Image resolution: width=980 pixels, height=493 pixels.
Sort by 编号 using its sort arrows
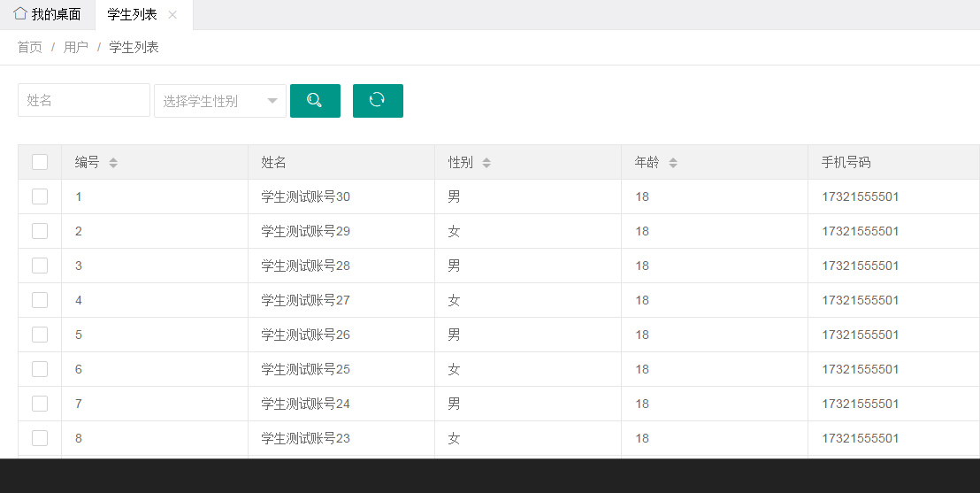click(113, 163)
